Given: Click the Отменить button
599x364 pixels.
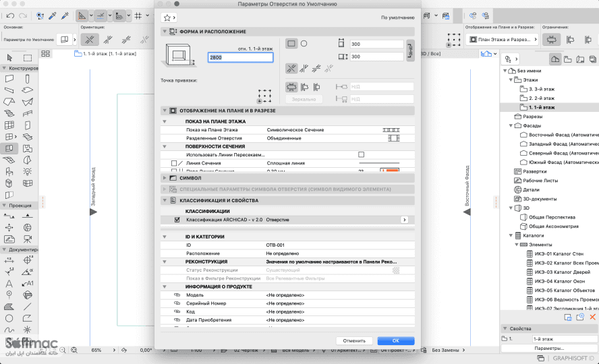Looking at the screenshot, I should (x=354, y=340).
